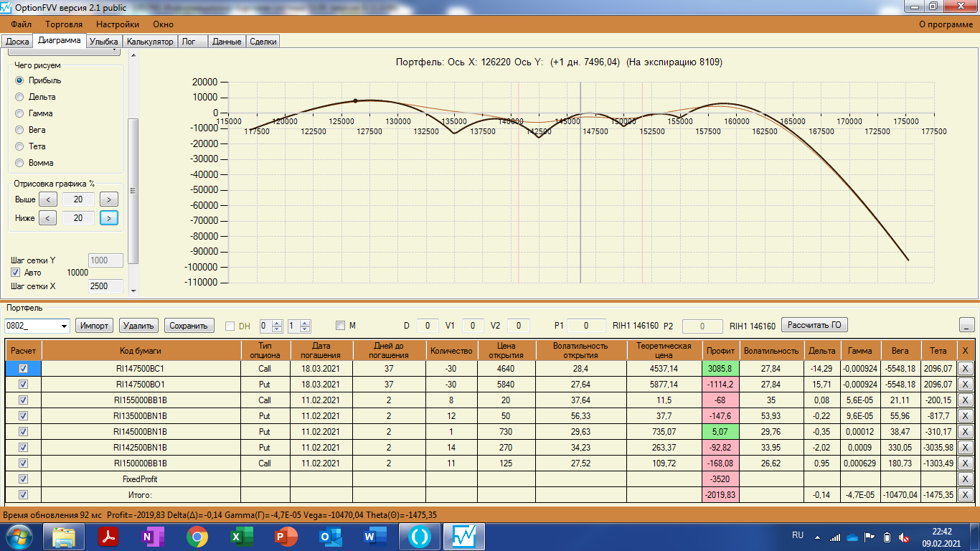Select the Вомма radio button
This screenshot has width=980, height=551.
20,163
